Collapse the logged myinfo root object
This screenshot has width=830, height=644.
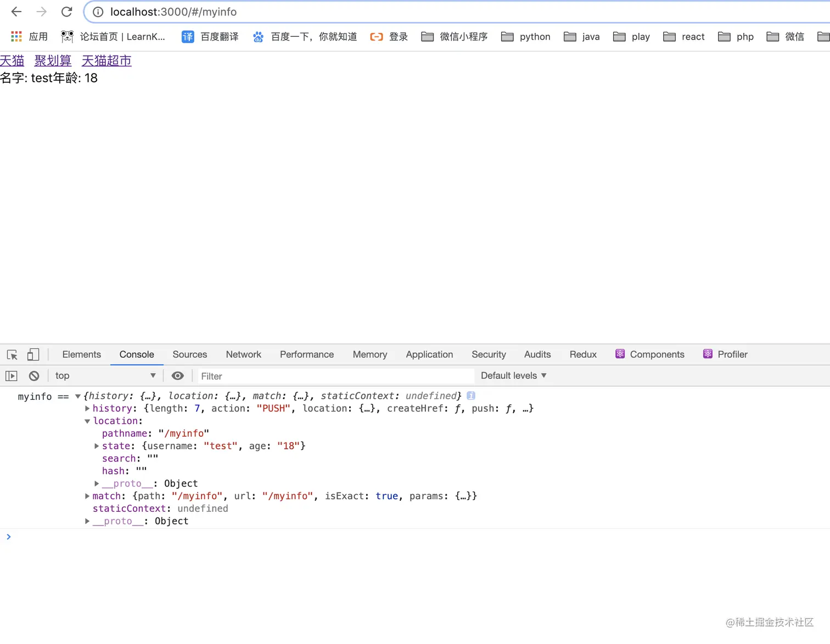coord(78,396)
